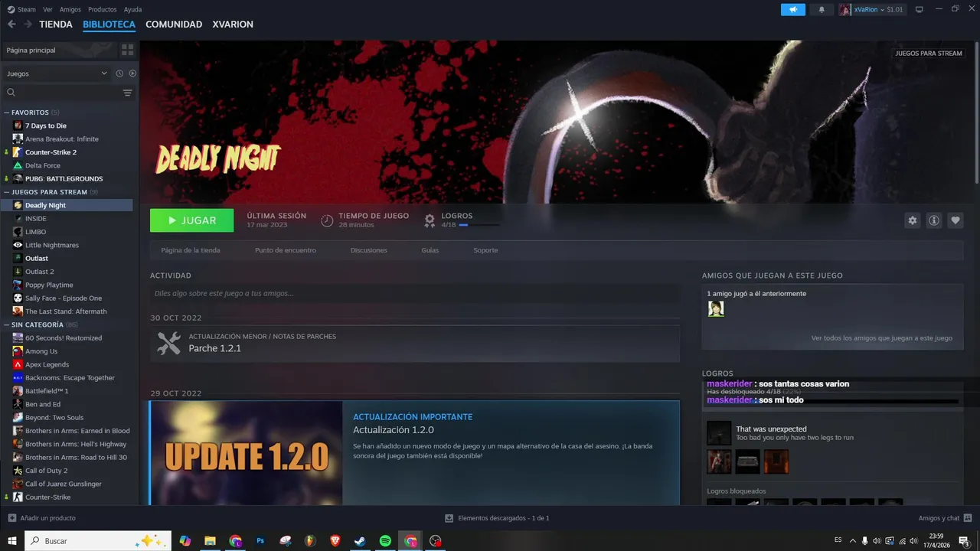Open Discusiones tab
Viewport: 980px width, 551px height.
click(x=368, y=250)
